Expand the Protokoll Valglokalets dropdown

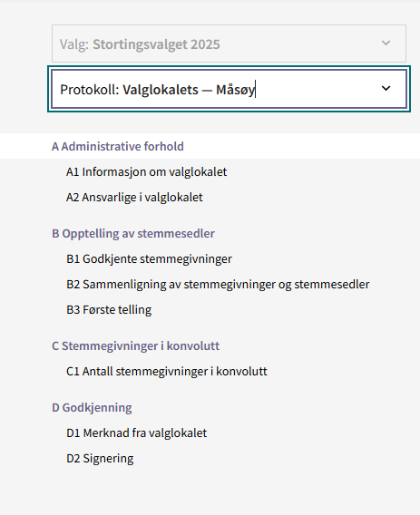click(x=229, y=89)
